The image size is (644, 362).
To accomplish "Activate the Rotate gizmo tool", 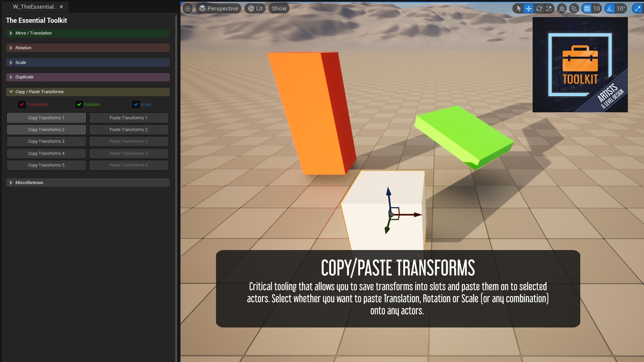I will point(539,8).
